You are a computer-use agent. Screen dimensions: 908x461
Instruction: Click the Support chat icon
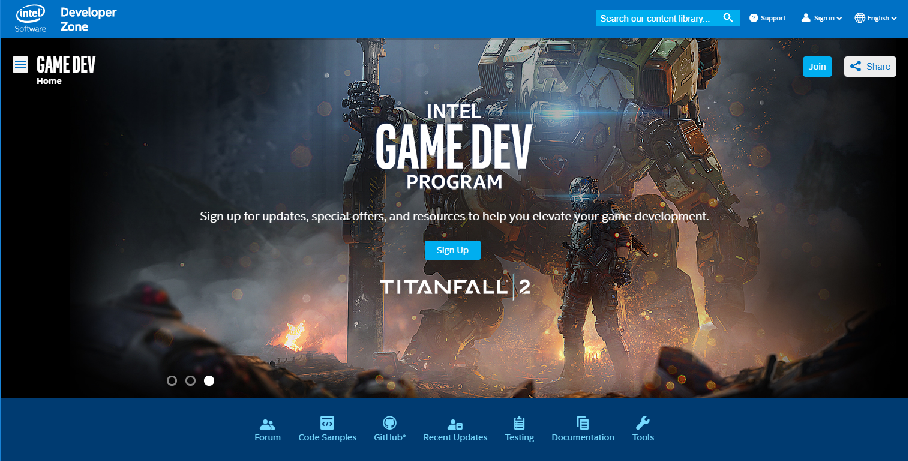753,18
